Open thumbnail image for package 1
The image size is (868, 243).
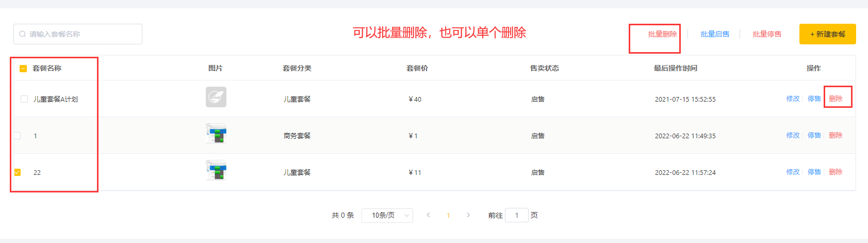coord(216,134)
